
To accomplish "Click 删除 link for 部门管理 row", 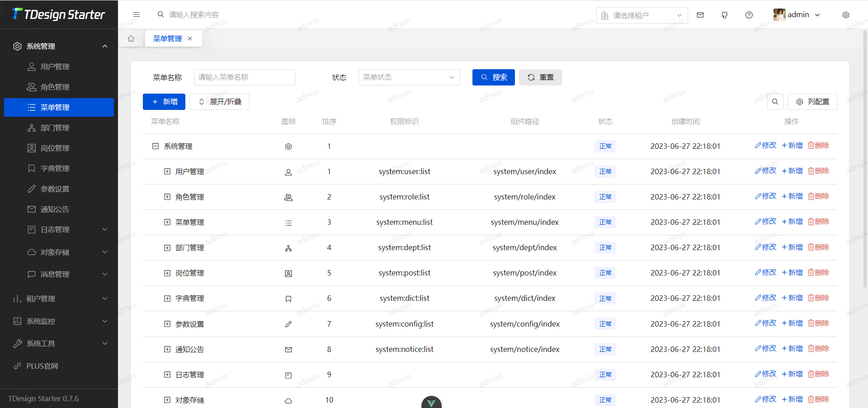I will point(819,247).
